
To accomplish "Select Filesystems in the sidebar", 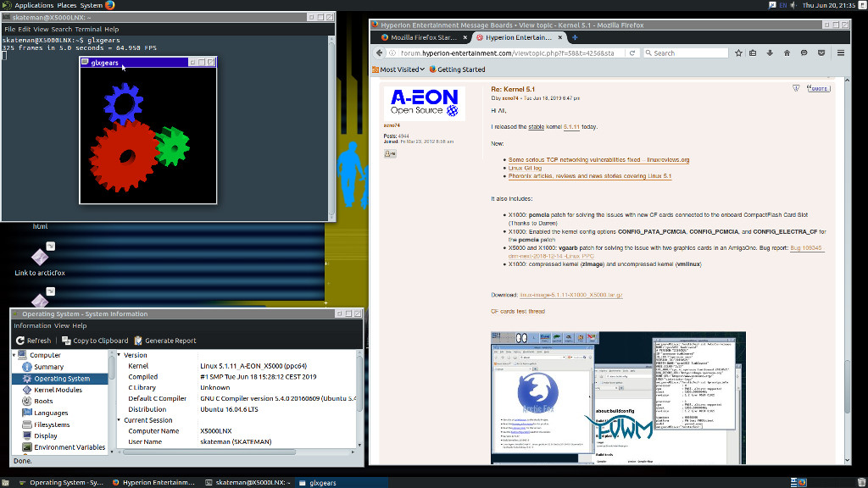I will point(52,424).
